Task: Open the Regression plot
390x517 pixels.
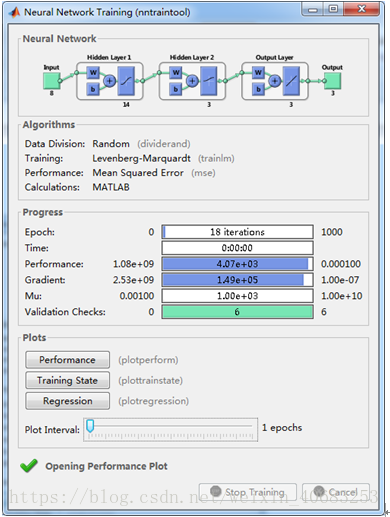Action: (x=67, y=401)
